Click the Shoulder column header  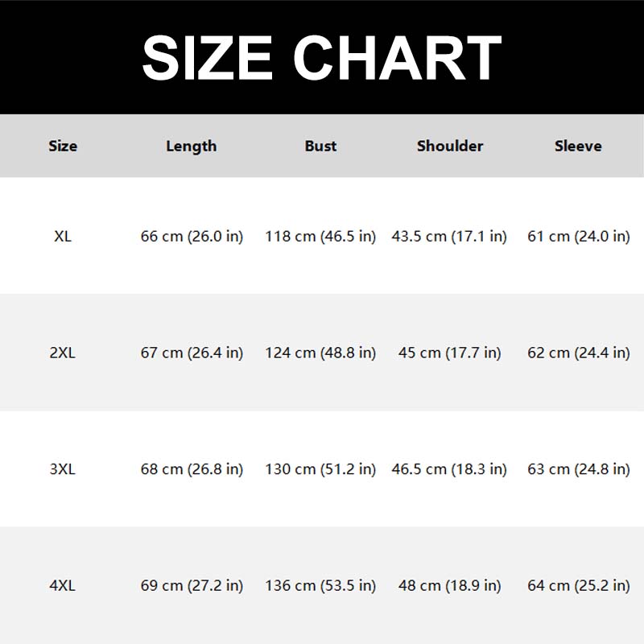(450, 146)
